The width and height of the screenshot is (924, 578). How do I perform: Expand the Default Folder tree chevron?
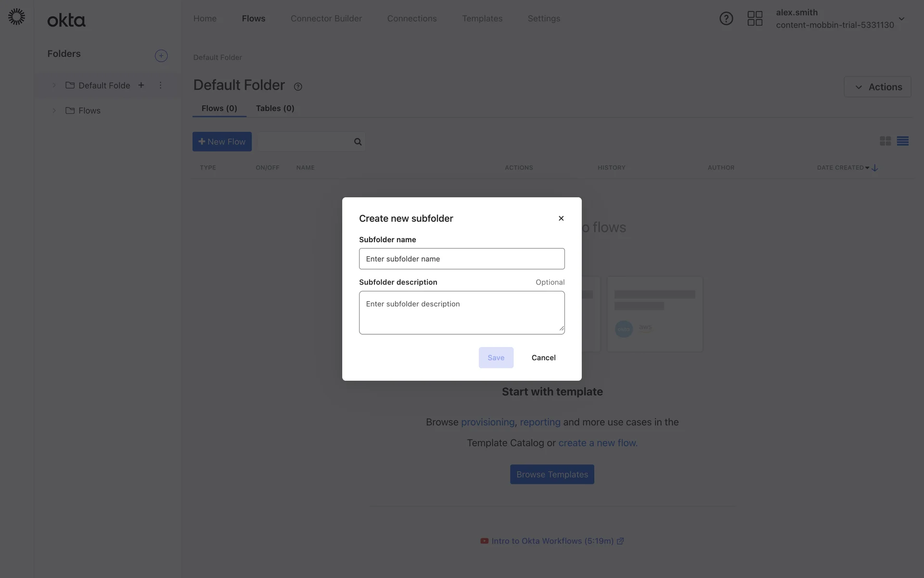pyautogui.click(x=54, y=85)
